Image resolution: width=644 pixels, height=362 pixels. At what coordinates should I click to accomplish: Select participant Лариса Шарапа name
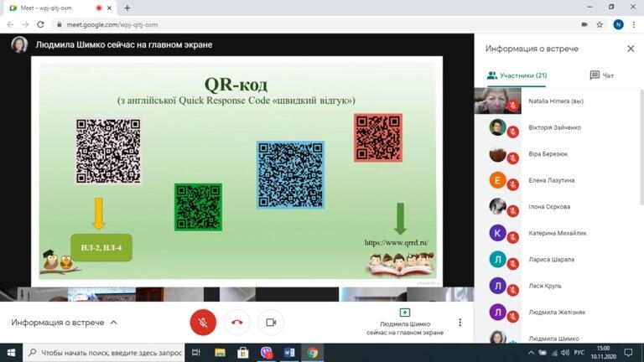click(551, 260)
